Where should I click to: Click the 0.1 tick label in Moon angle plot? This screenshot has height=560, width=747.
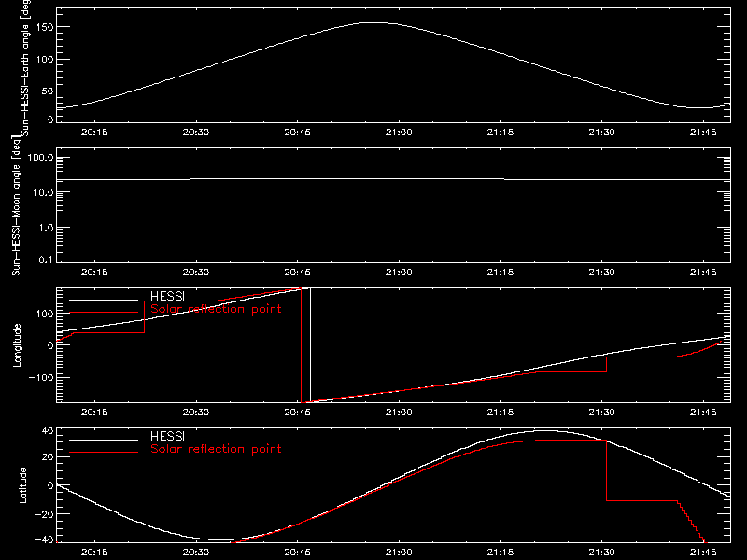point(46,259)
